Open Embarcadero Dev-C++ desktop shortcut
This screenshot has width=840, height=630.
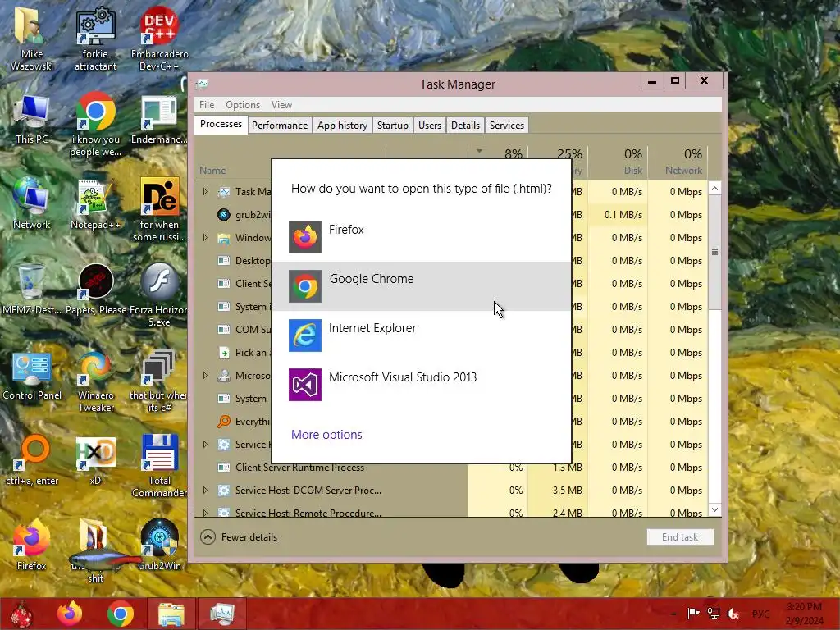tap(159, 39)
